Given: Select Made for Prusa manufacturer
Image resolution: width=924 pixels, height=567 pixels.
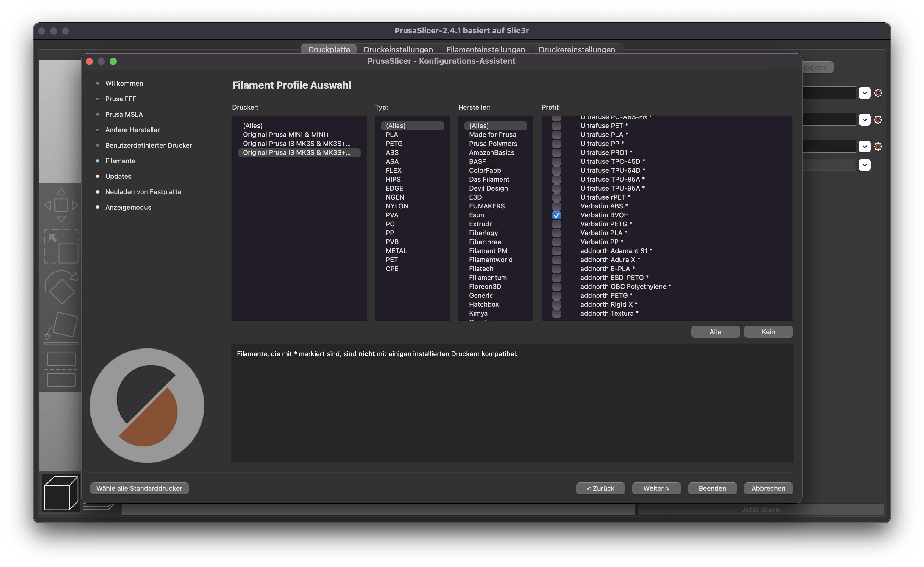Looking at the screenshot, I should (495, 135).
